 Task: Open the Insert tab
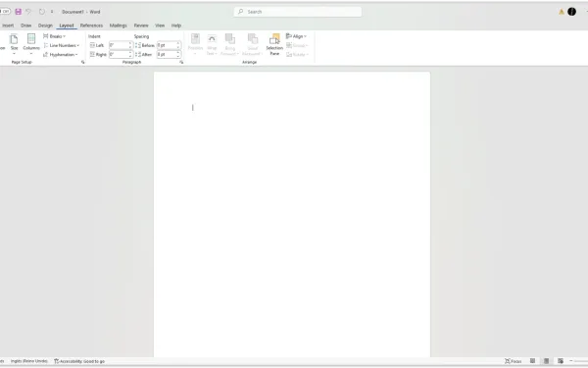(x=8, y=26)
